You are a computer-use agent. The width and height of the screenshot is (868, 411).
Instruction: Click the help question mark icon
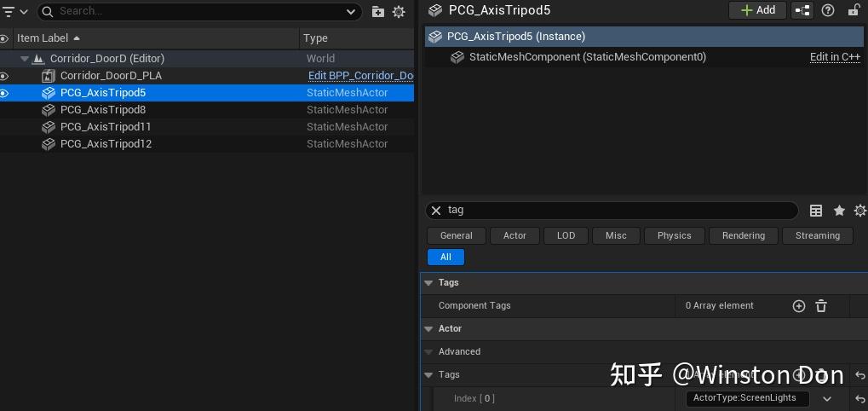(828, 10)
